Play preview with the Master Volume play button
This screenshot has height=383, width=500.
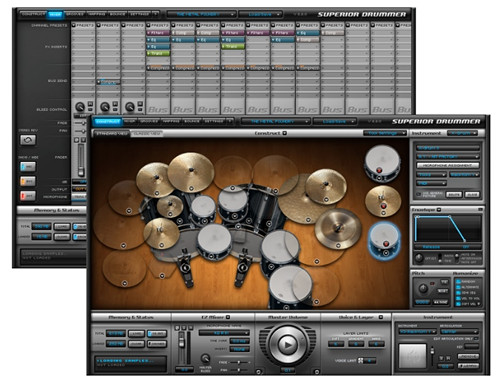point(287,345)
